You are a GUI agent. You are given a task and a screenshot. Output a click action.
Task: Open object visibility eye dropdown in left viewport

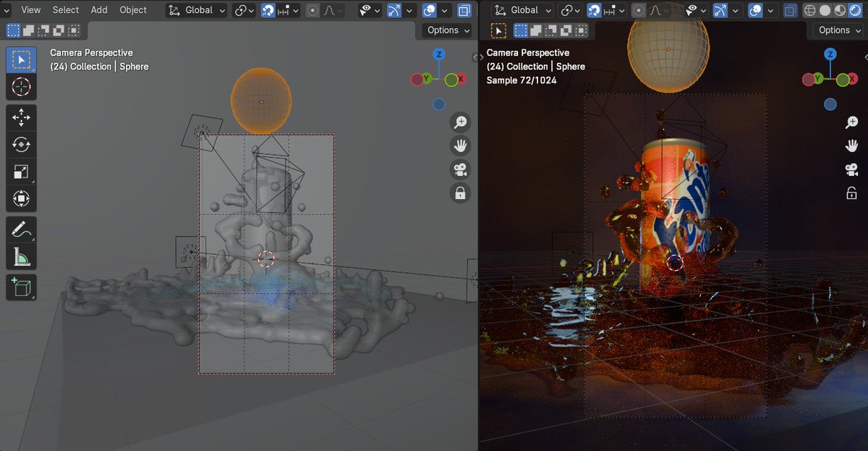point(371,10)
